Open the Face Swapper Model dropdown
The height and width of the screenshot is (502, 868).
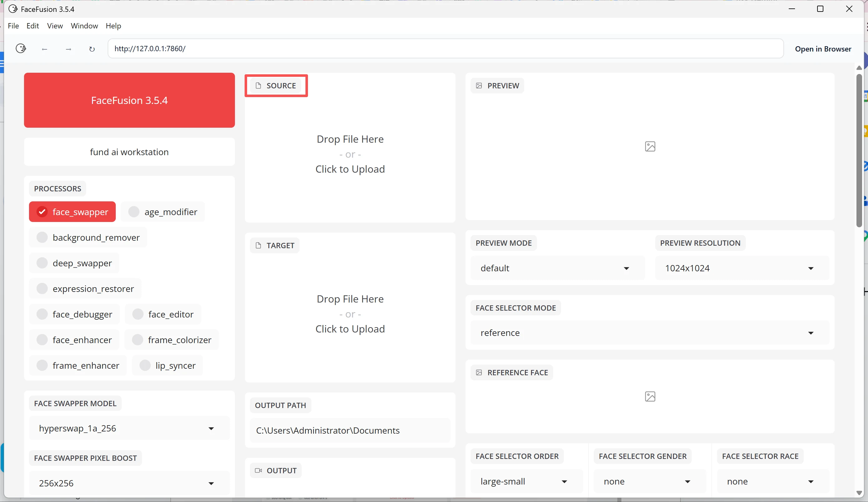coord(129,428)
